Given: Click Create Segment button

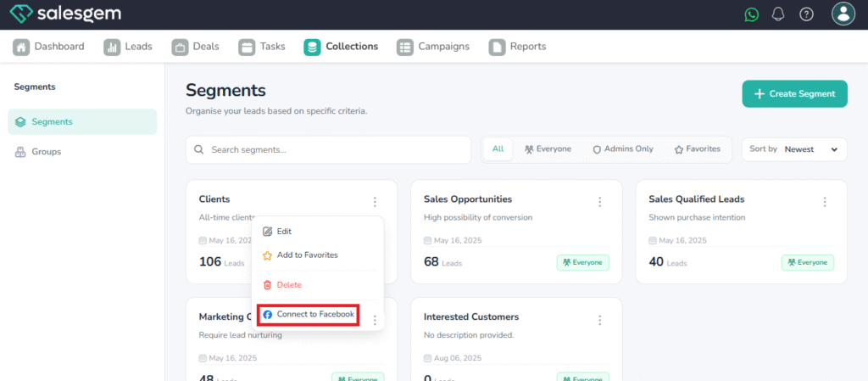Looking at the screenshot, I should [x=794, y=93].
